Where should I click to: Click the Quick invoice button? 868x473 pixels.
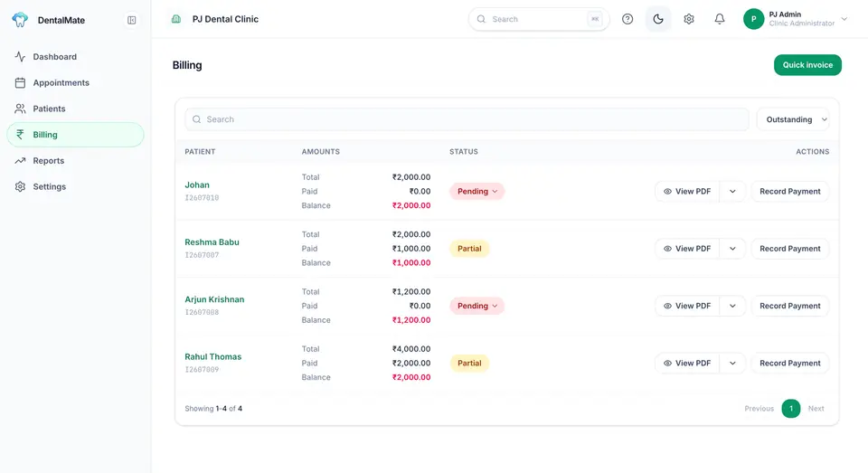tap(807, 65)
